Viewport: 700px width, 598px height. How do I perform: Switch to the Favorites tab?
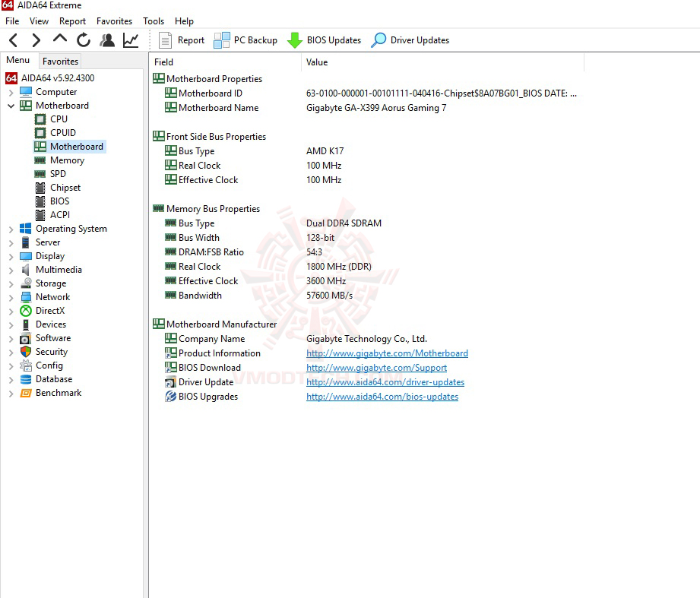click(60, 61)
